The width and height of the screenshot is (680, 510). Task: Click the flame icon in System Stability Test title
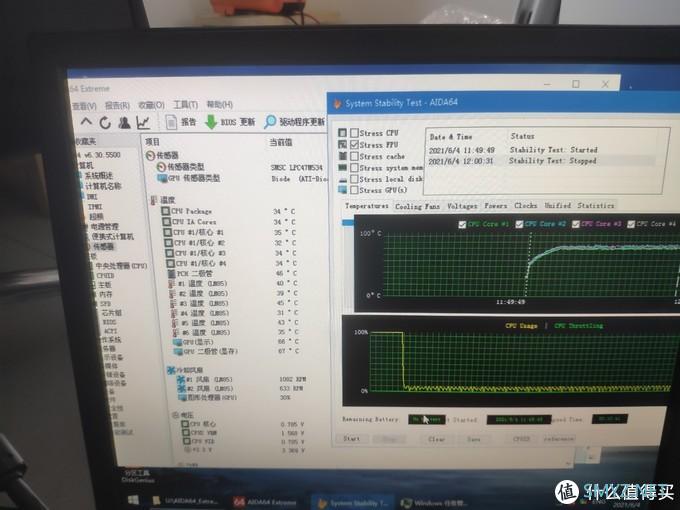click(x=337, y=104)
